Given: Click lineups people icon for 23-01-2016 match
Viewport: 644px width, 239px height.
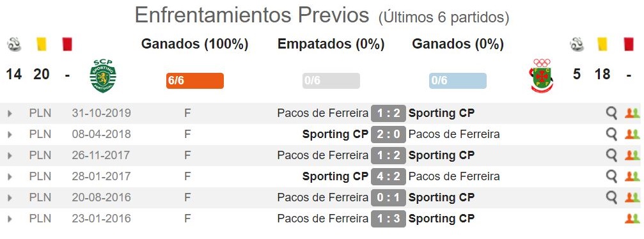Looking at the screenshot, I should click(x=632, y=219).
